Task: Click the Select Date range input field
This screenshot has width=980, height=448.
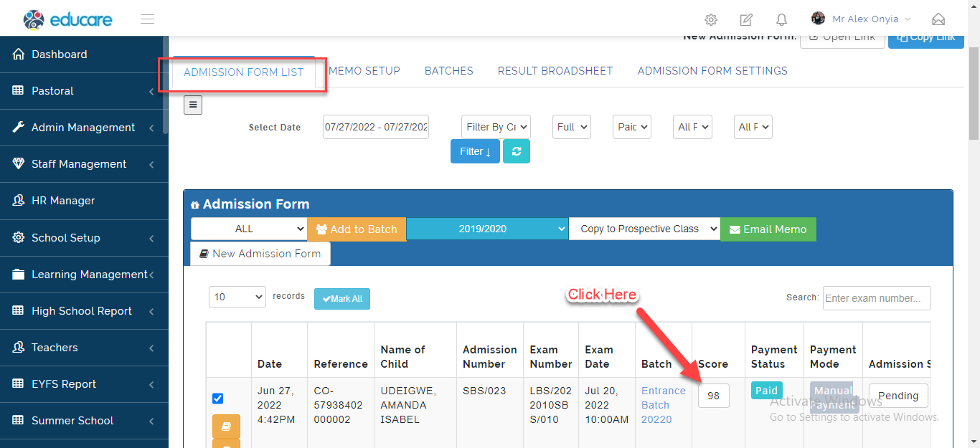Action: pyautogui.click(x=376, y=127)
